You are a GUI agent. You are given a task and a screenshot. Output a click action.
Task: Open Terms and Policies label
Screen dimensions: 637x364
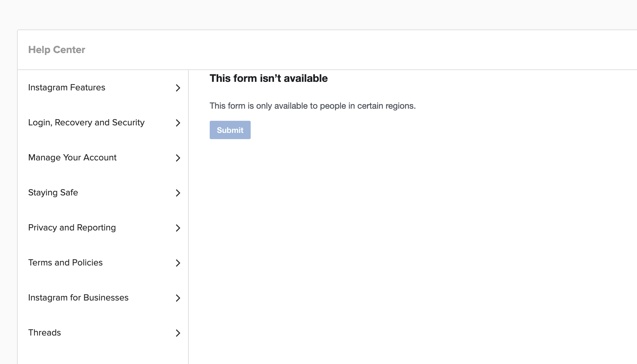[66, 263]
